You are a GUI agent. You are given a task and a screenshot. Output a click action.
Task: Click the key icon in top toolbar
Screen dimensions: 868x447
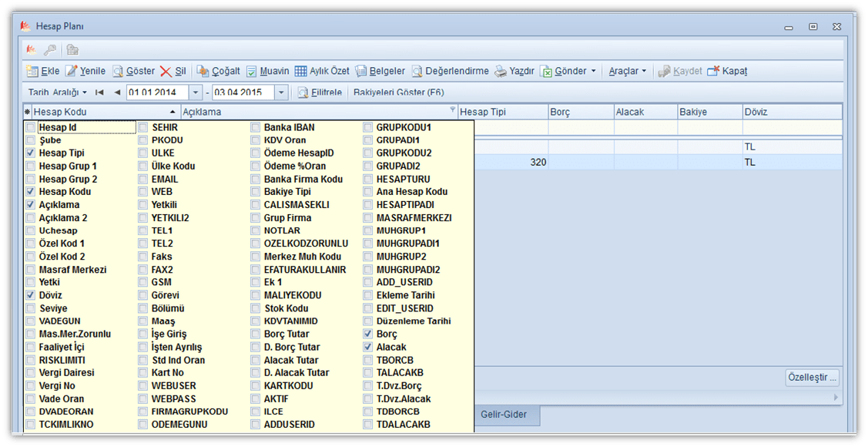tap(50, 50)
